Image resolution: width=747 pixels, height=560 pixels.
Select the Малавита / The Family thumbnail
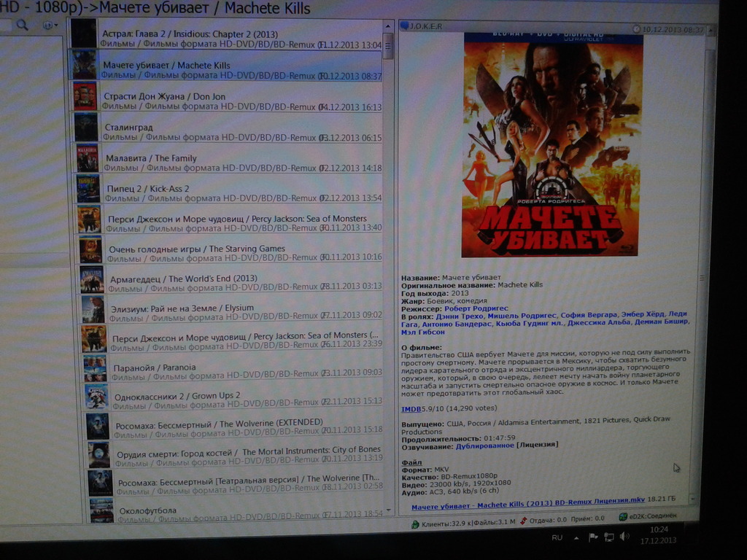(x=88, y=157)
